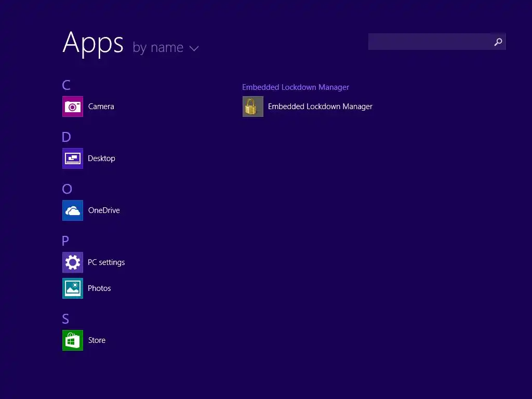Screen dimensions: 532x399
Task: Open the OneDrive cloud icon
Action: pyautogui.click(x=73, y=210)
